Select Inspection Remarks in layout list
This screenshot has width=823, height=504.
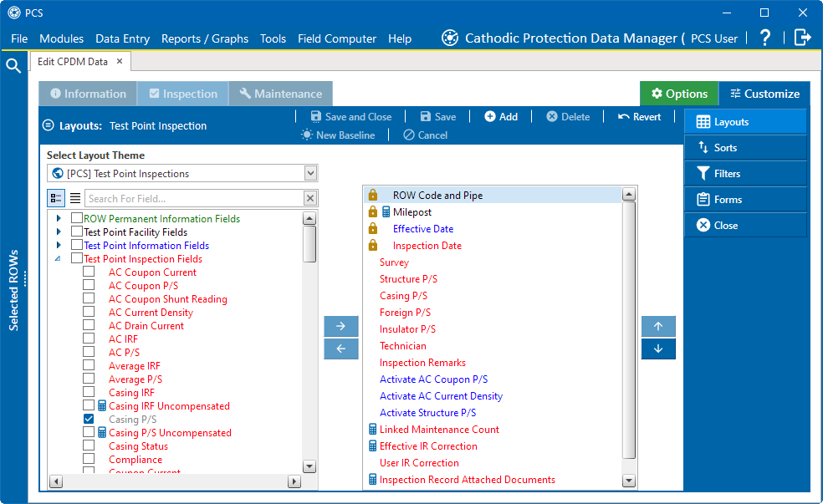pos(422,363)
